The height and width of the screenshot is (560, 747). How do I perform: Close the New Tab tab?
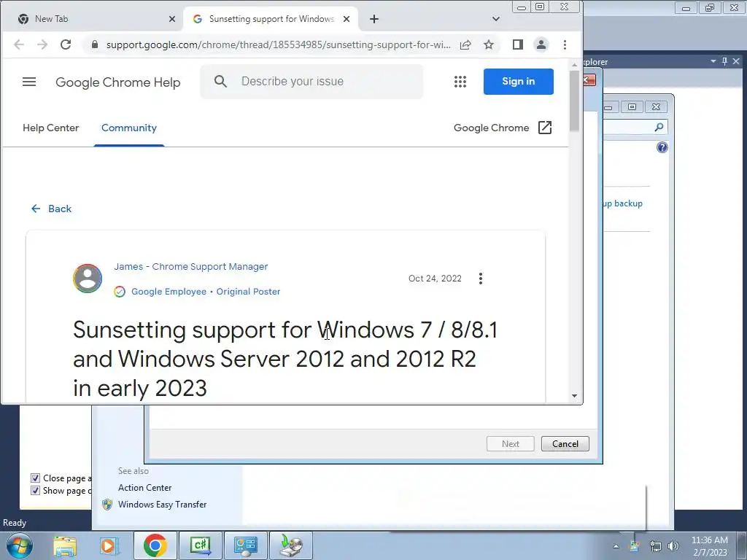[172, 19]
